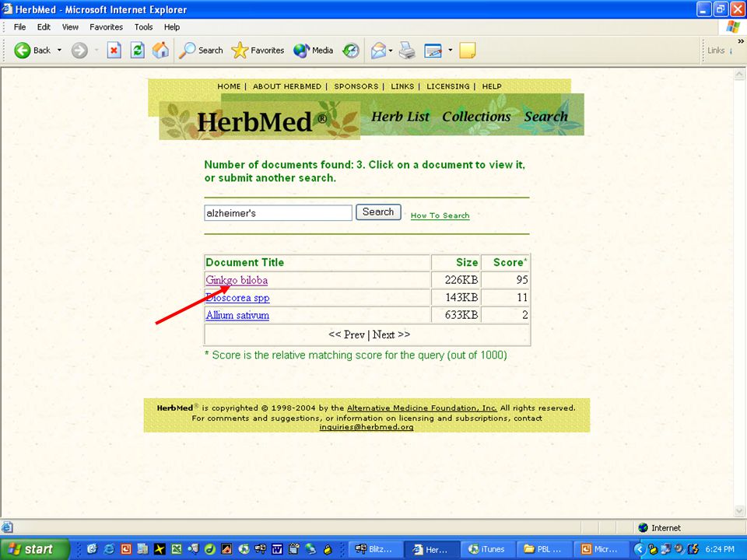
Task: Open the Edit menu
Action: (44, 27)
